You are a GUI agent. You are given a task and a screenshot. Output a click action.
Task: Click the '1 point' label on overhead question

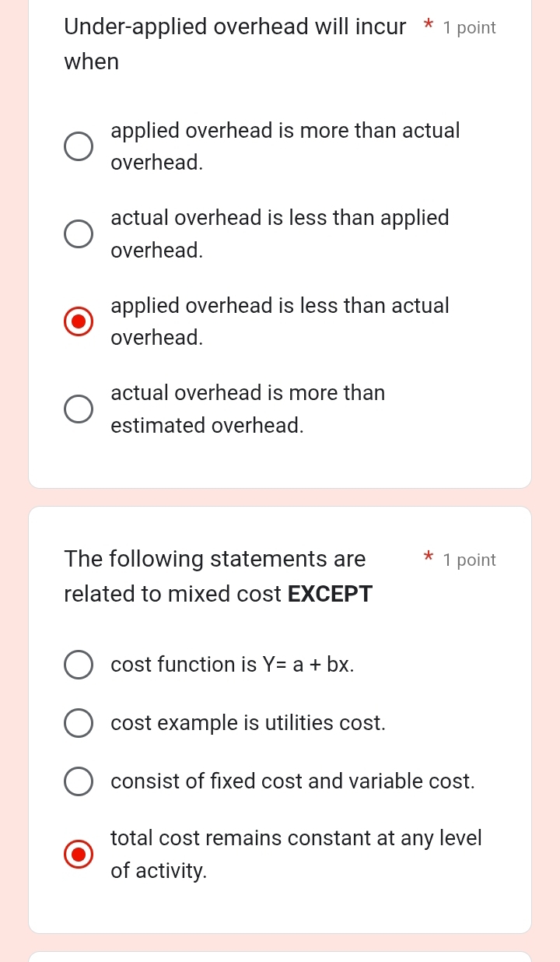[x=469, y=28]
